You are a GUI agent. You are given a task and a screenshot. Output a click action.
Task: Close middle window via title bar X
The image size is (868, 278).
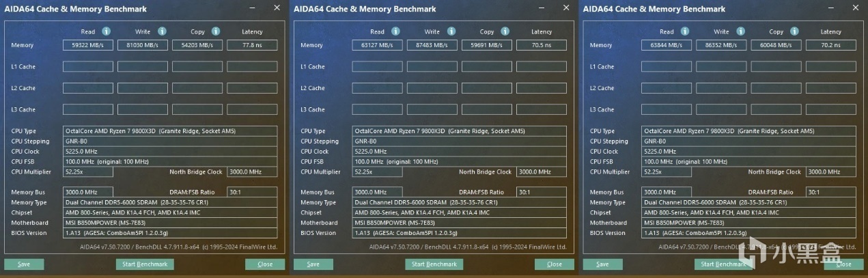pos(566,8)
